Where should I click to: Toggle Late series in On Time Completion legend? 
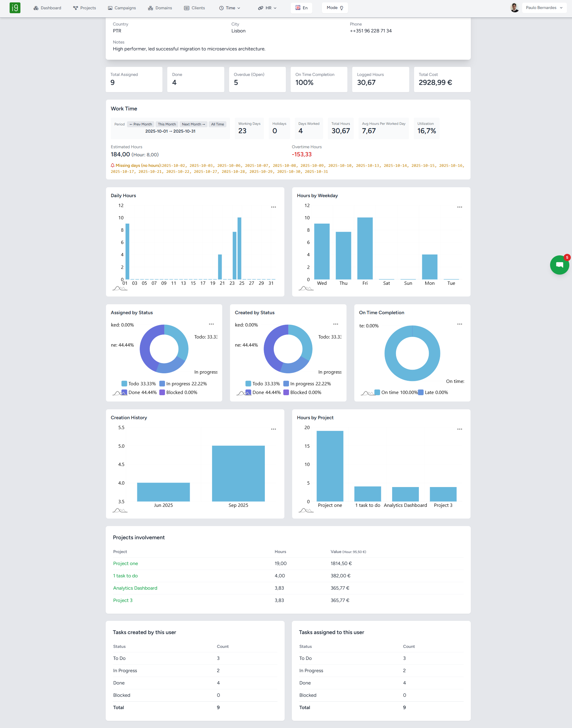(x=433, y=392)
